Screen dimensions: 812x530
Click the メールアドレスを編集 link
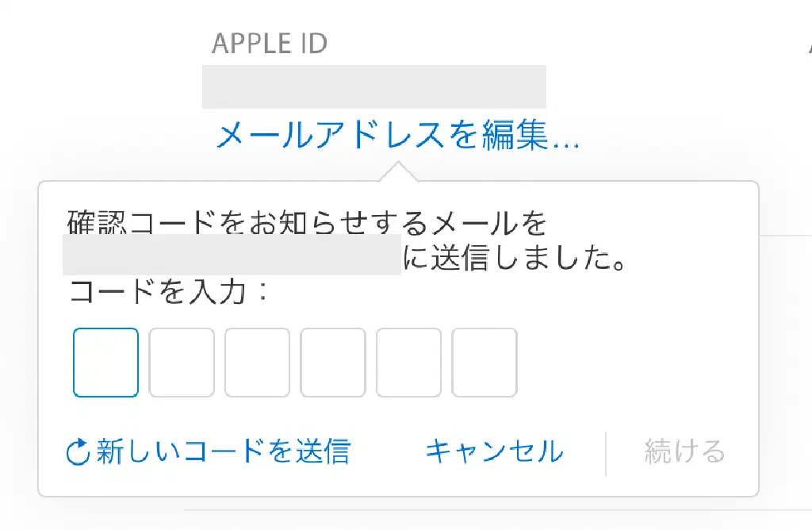tap(398, 136)
